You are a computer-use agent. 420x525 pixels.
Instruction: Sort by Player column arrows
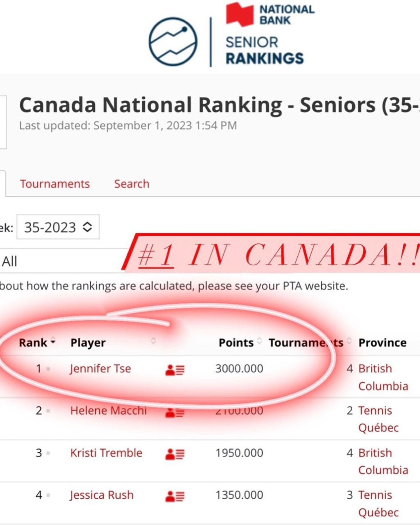pyautogui.click(x=153, y=341)
